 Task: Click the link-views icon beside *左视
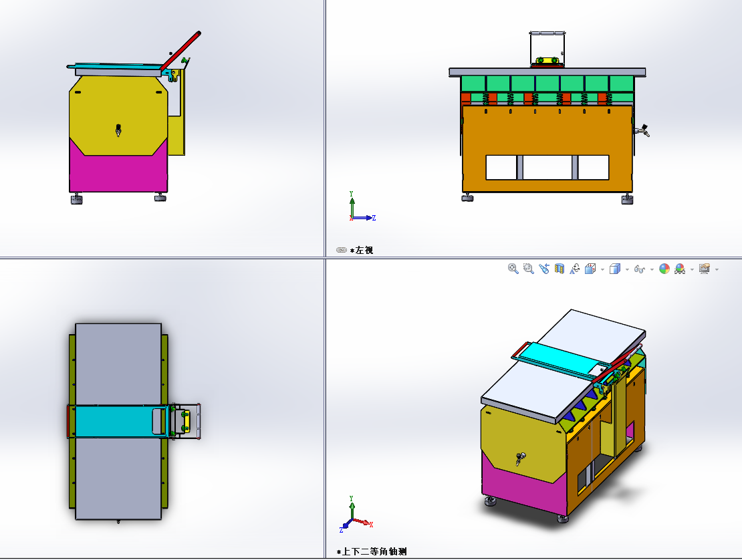tap(341, 250)
